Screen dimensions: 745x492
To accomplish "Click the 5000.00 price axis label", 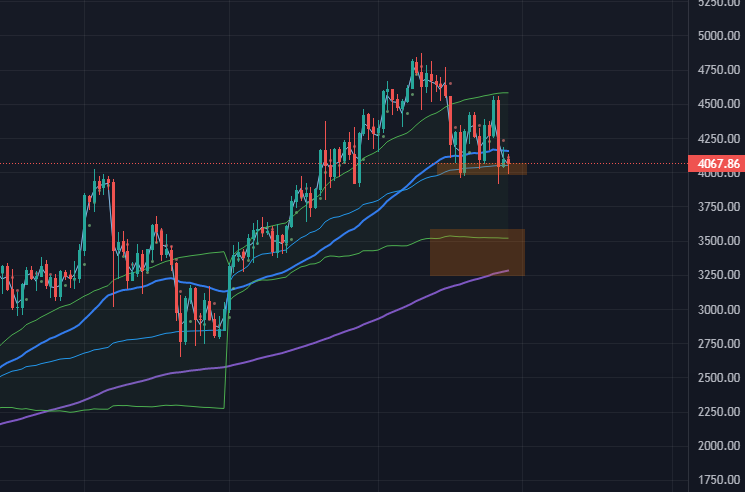I will (719, 36).
